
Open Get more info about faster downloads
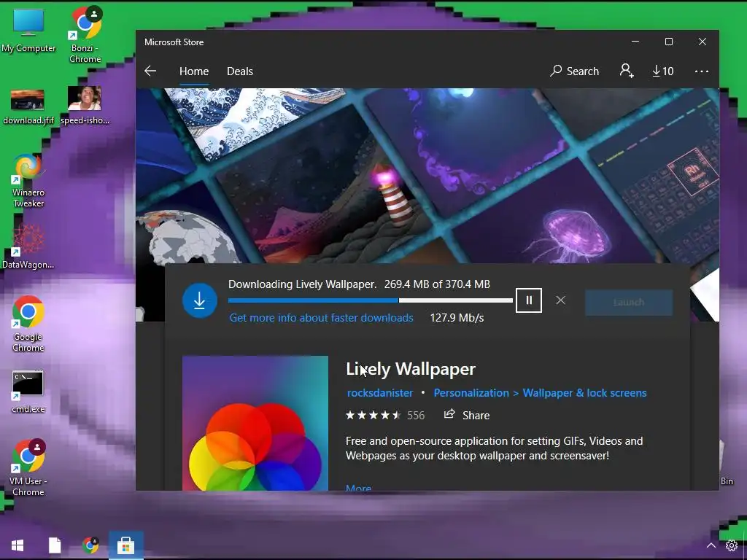321,318
